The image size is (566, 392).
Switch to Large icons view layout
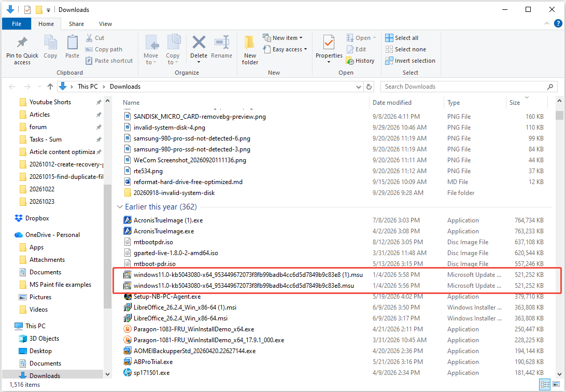click(x=557, y=385)
